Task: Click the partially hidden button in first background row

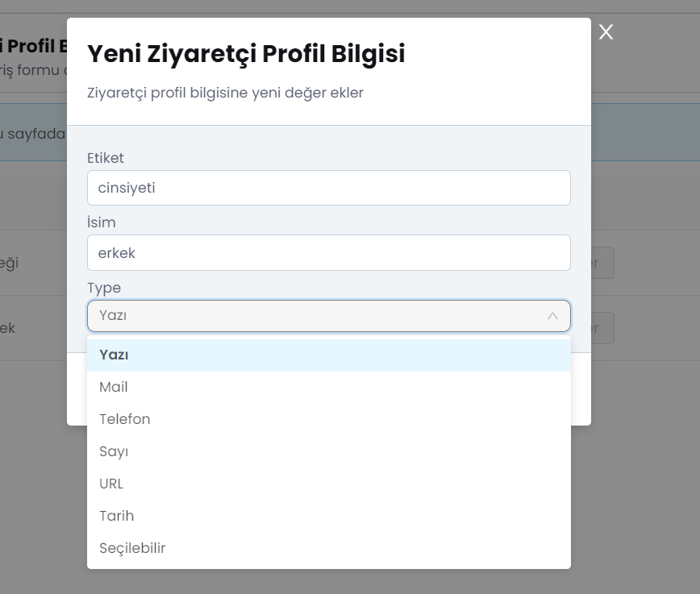Action: coord(602,263)
